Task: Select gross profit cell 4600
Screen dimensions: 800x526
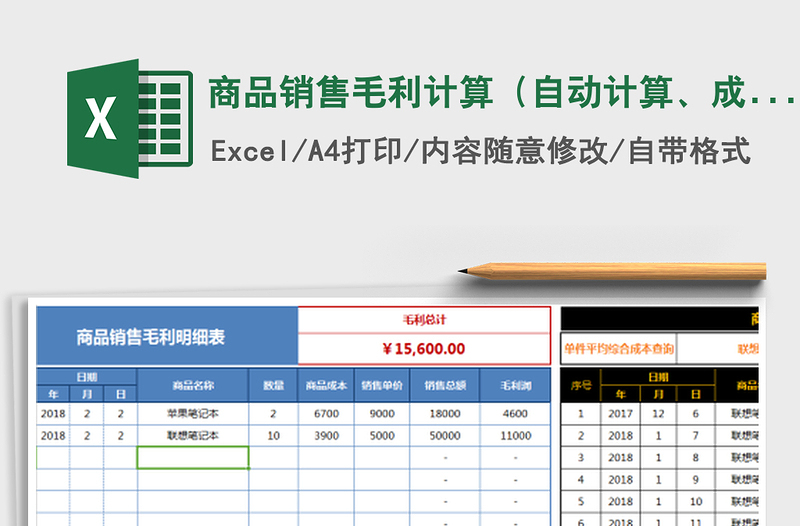Action: 515,414
